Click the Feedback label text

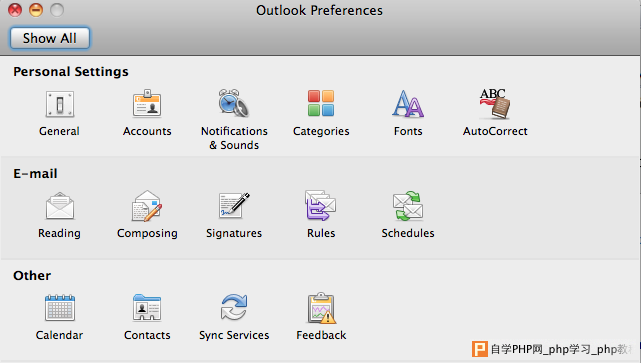coord(321,335)
